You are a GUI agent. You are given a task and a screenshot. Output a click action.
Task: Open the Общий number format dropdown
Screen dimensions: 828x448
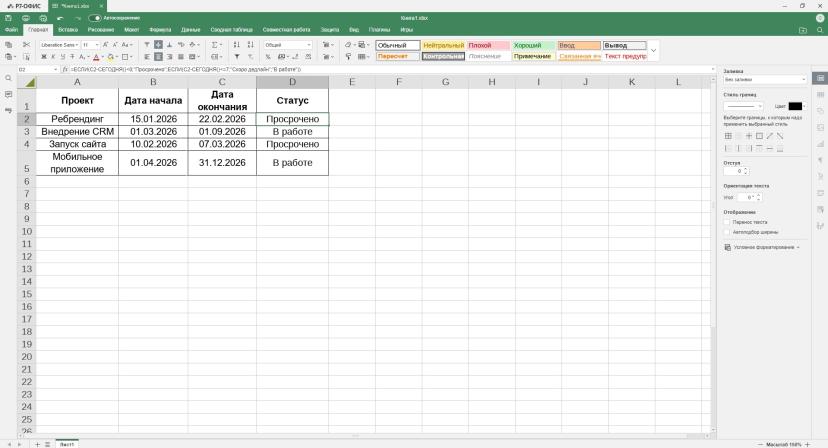coord(288,45)
